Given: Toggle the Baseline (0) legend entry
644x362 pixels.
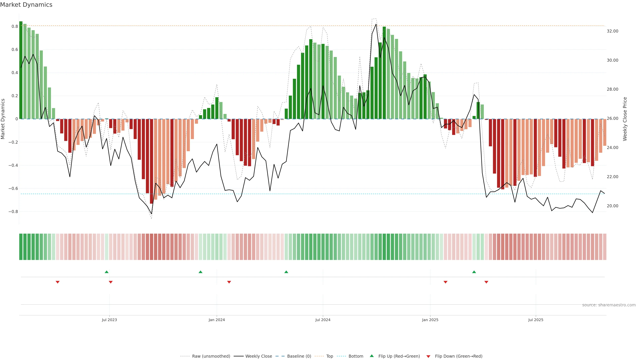Looking at the screenshot, I should point(299,356).
